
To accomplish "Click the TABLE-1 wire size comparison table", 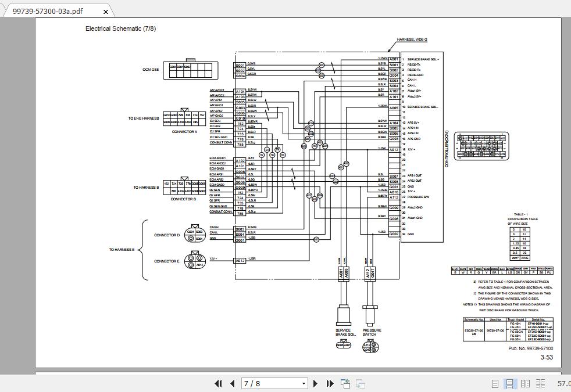I will pos(520,238).
